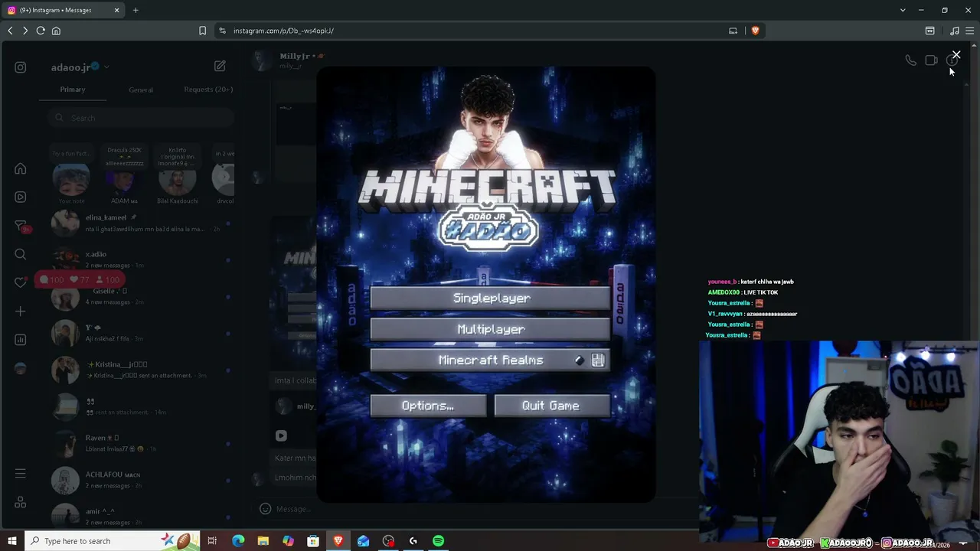This screenshot has width=980, height=551.
Task: Go forward to the next page
Action: click(x=25, y=31)
